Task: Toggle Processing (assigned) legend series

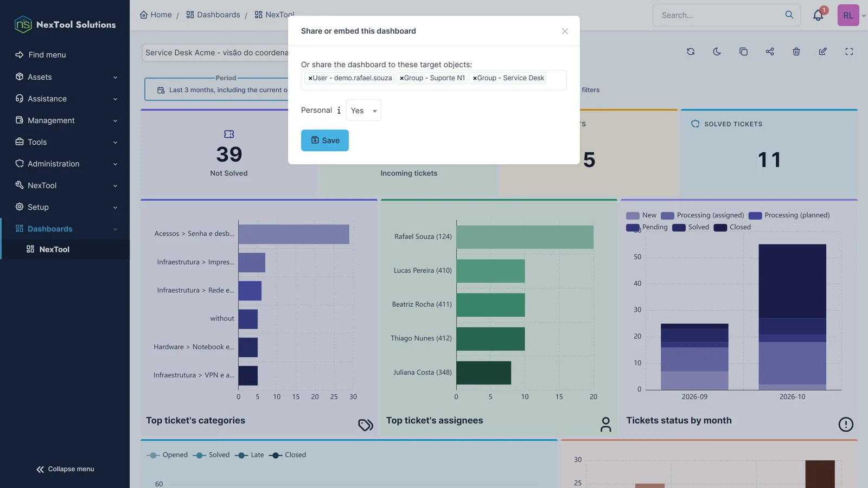Action: pos(703,215)
